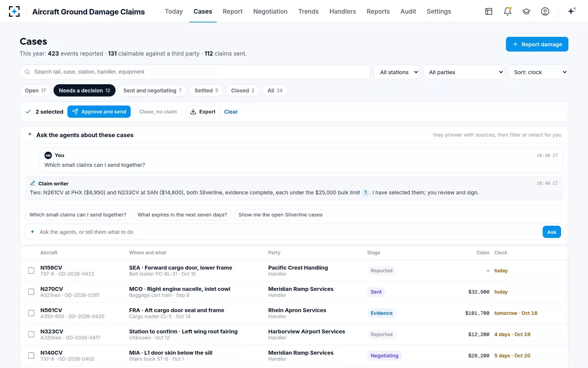588x368 pixels.
Task: Click the Report damage button
Action: click(537, 44)
